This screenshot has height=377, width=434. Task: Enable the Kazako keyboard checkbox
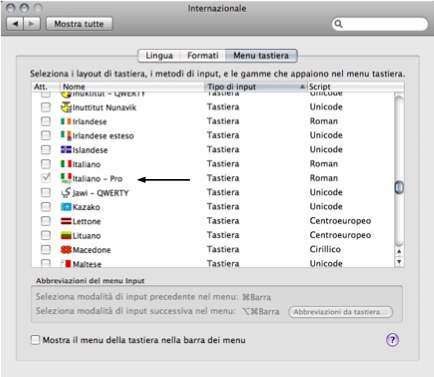pos(46,207)
